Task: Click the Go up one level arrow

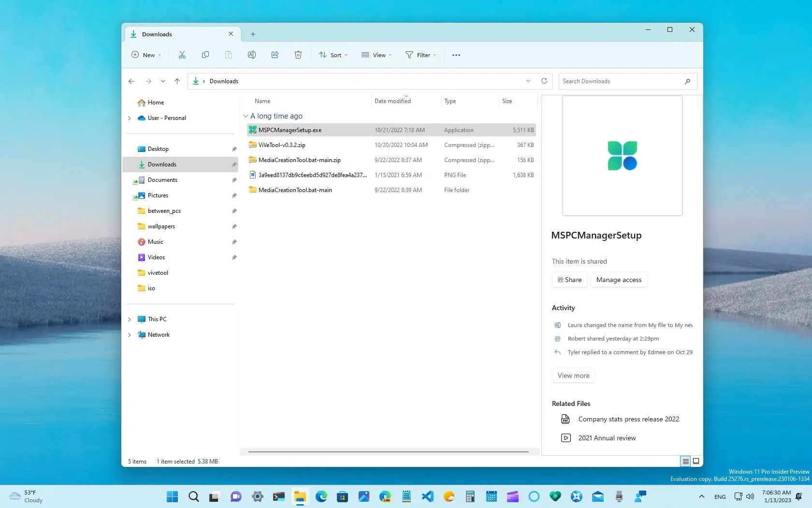Action: click(177, 81)
